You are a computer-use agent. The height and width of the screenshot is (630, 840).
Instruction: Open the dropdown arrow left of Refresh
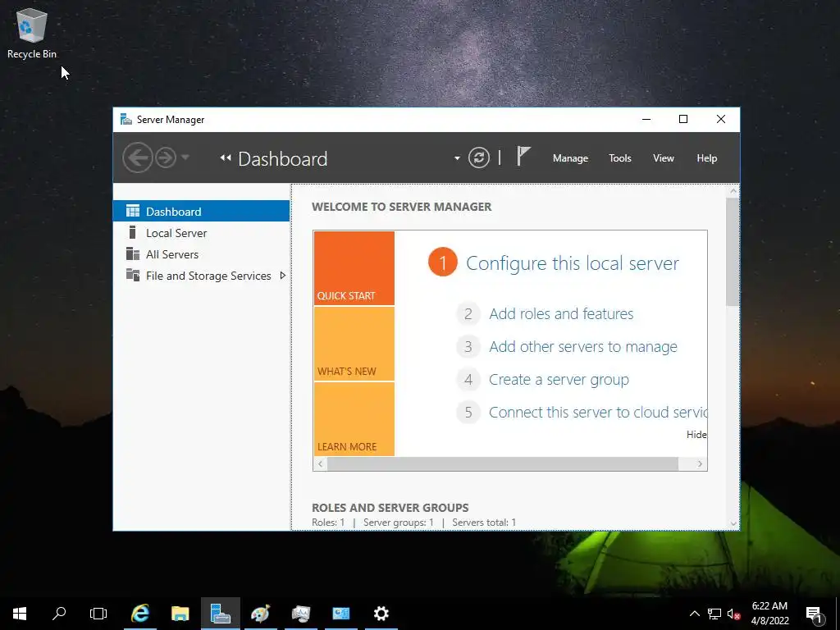pos(457,158)
